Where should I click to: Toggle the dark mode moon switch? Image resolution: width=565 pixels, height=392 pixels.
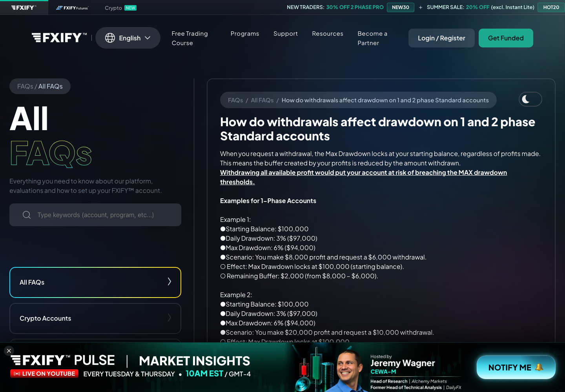click(530, 99)
